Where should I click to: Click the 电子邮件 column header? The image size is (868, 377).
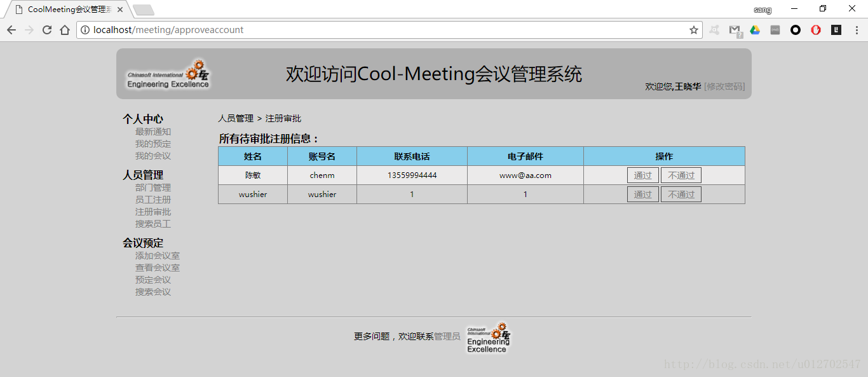[526, 156]
